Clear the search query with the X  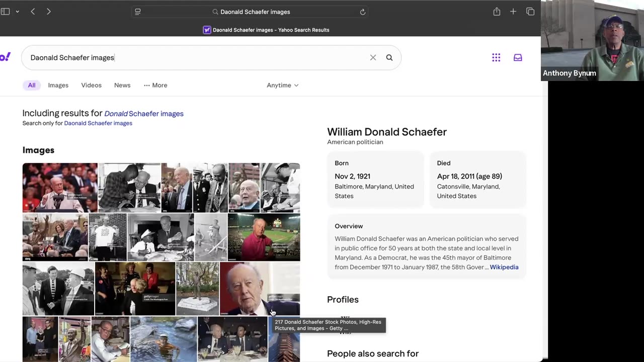click(x=373, y=57)
